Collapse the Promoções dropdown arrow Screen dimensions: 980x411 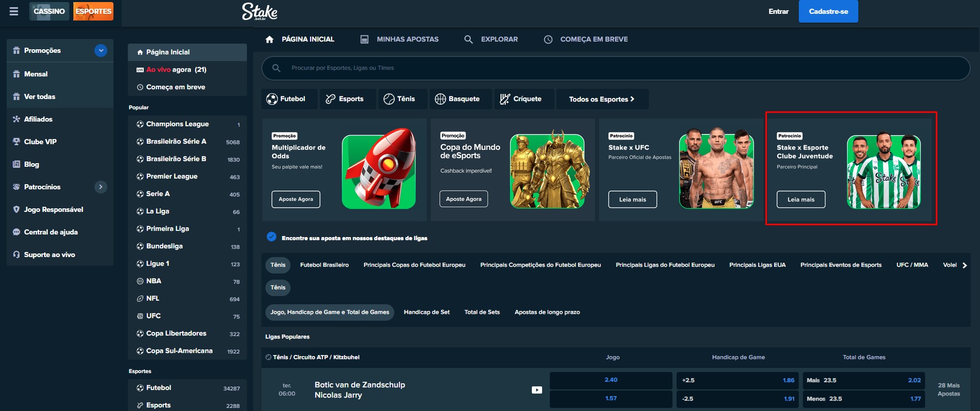[x=101, y=50]
